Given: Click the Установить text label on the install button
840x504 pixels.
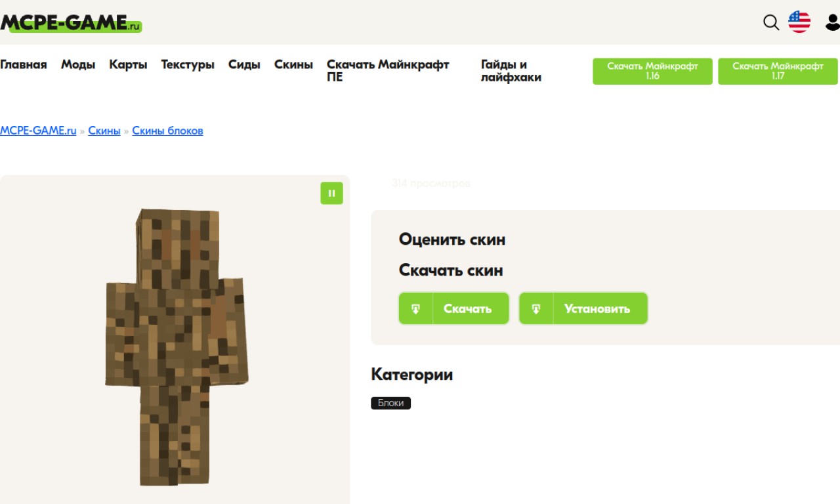Looking at the screenshot, I should [x=597, y=308].
